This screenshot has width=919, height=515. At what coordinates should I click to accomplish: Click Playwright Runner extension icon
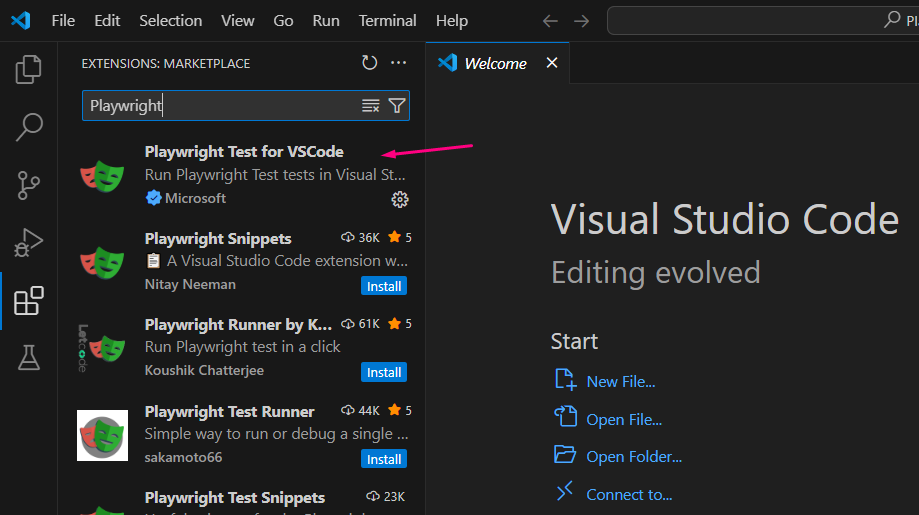point(103,348)
